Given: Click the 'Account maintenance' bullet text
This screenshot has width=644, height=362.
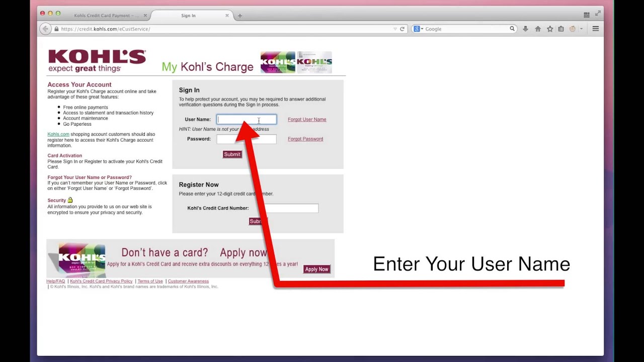Looking at the screenshot, I should pyautogui.click(x=86, y=119).
